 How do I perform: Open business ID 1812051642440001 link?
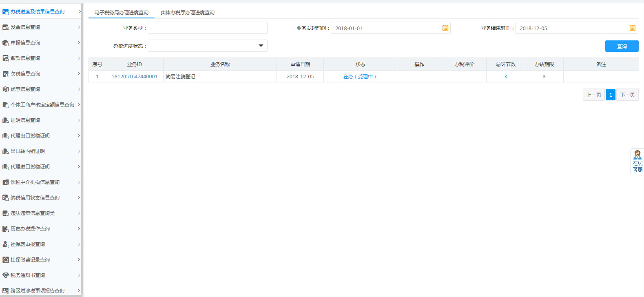pos(135,77)
